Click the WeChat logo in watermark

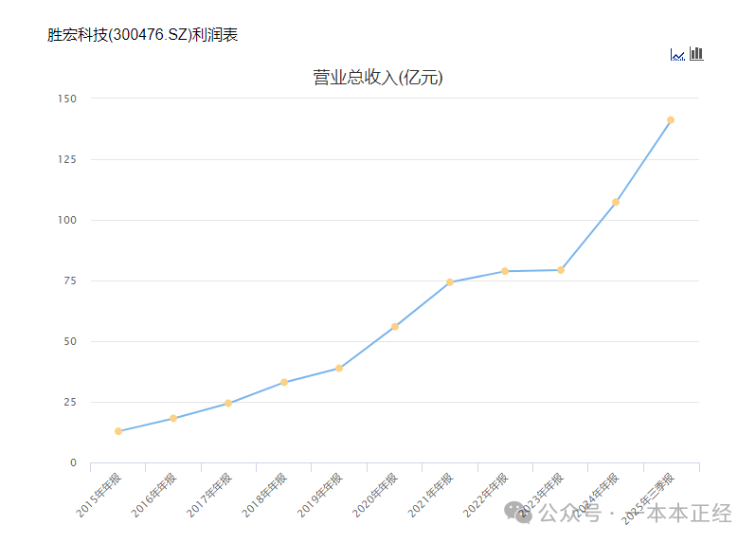[x=518, y=512]
